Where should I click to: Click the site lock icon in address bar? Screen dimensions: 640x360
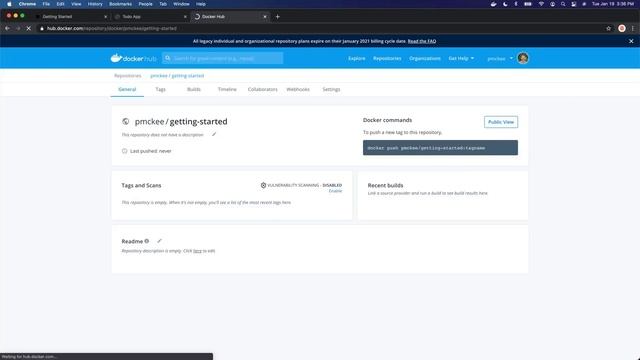[42, 29]
